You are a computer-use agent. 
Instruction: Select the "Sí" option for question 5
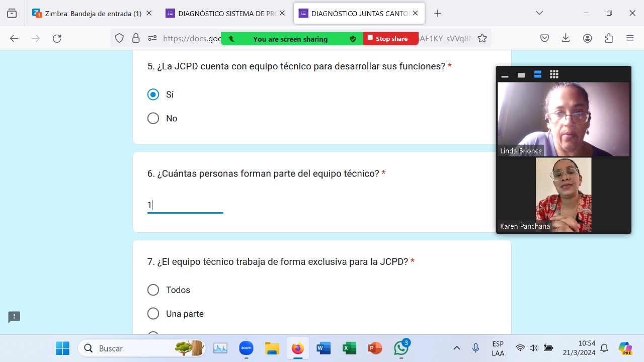coord(153,95)
